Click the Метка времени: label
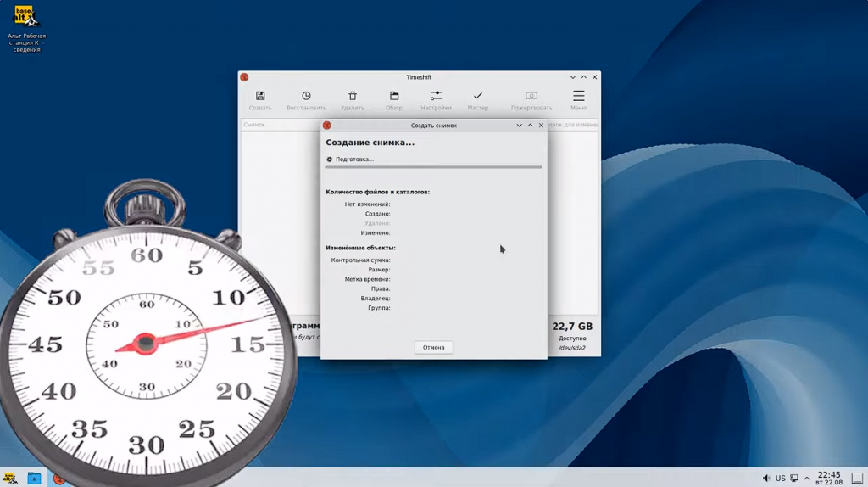 pos(367,279)
